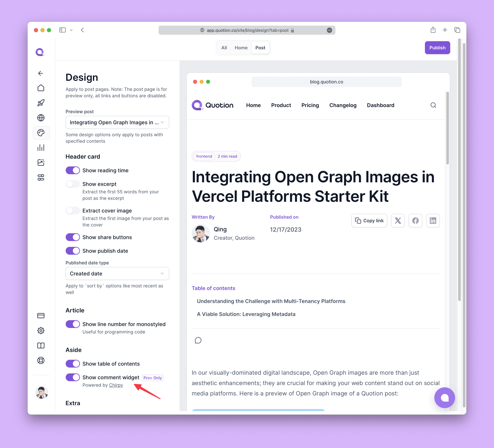Click the Pro+ Only badge
The image size is (494, 448).
click(x=152, y=378)
